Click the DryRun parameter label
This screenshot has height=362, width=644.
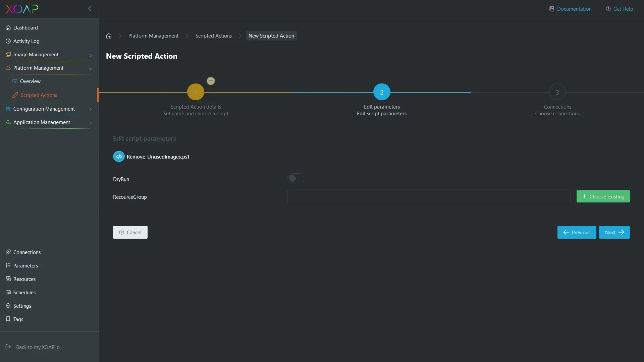click(121, 179)
